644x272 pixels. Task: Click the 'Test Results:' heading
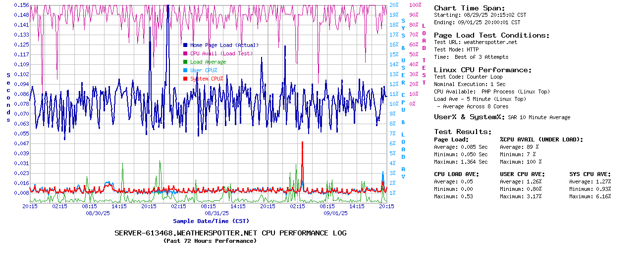(463, 132)
